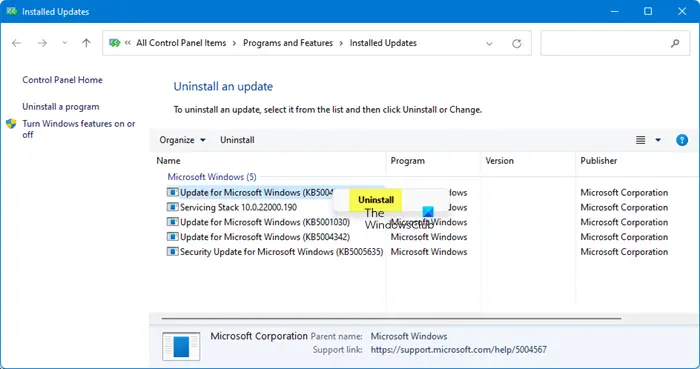Refresh the Installed Updates list
The height and width of the screenshot is (369, 700).
coord(517,43)
